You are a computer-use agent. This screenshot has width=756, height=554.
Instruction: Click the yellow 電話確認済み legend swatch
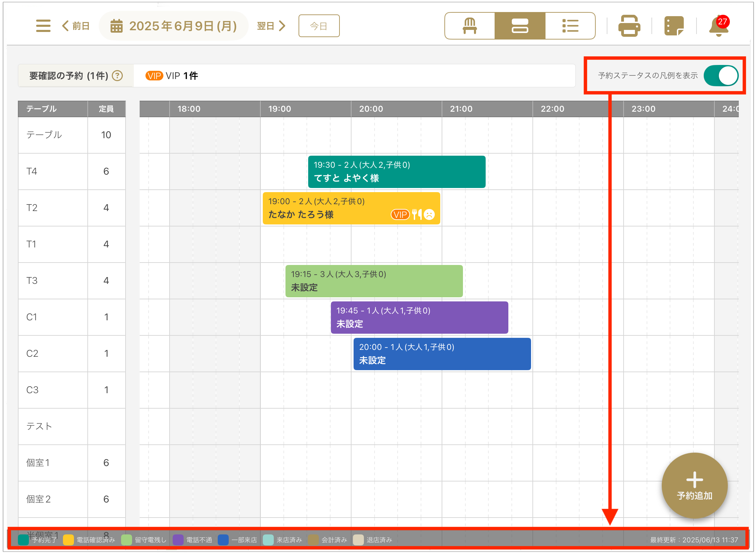coord(68,540)
